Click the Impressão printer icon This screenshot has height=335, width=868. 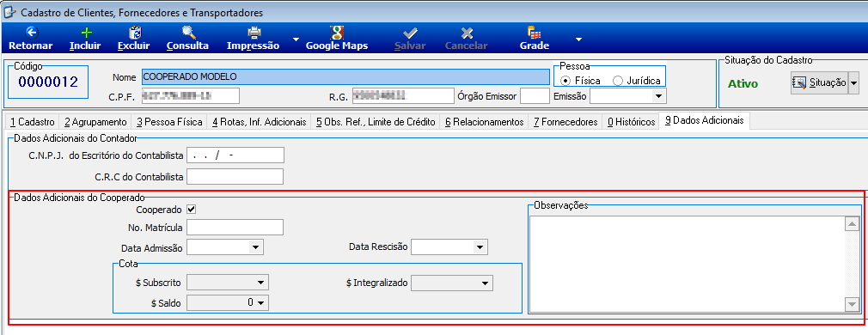[254, 33]
